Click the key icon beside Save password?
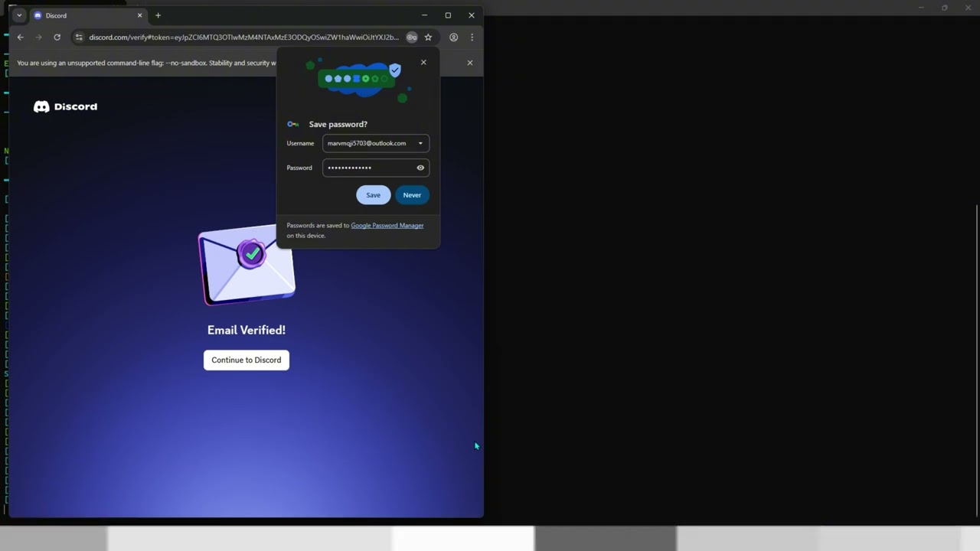The height and width of the screenshot is (551, 980). [293, 124]
